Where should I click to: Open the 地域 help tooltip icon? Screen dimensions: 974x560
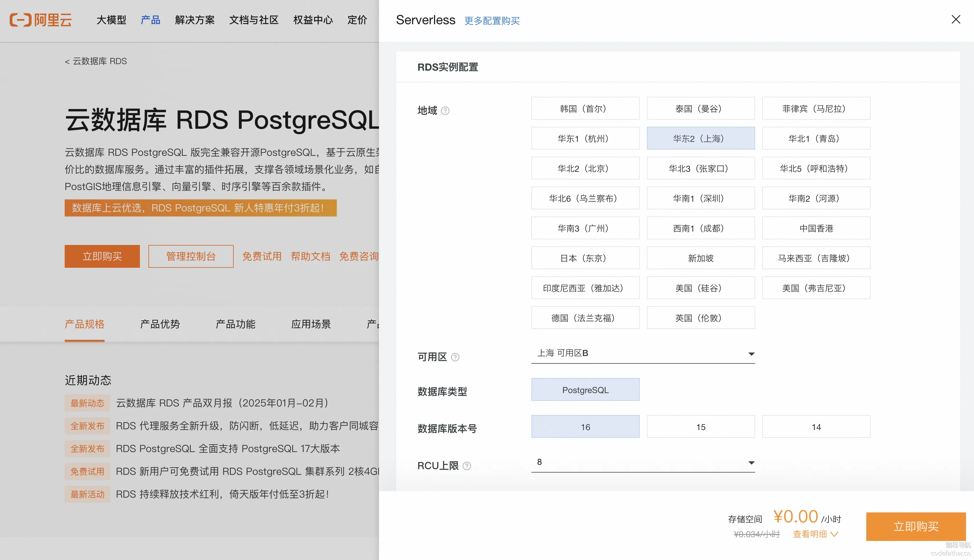[x=445, y=111]
